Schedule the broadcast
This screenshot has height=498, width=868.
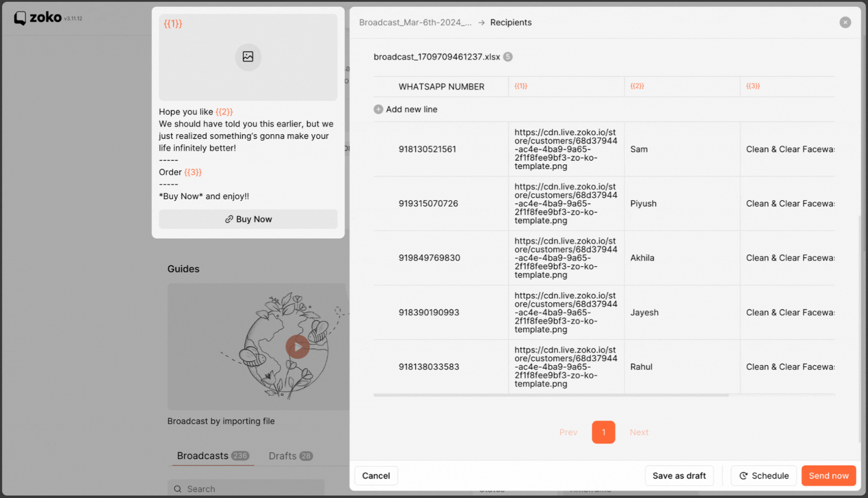764,476
